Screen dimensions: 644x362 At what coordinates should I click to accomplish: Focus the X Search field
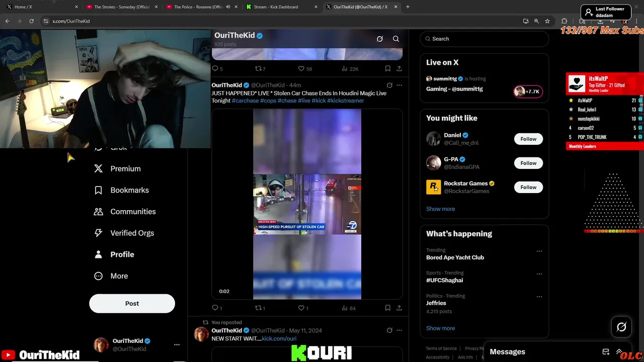(x=484, y=39)
